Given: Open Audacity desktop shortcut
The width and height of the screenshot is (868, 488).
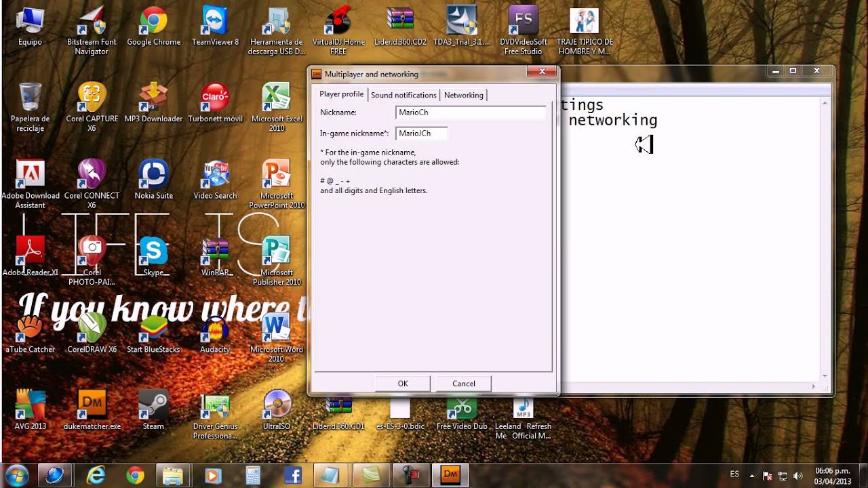Looking at the screenshot, I should pyautogui.click(x=215, y=333).
